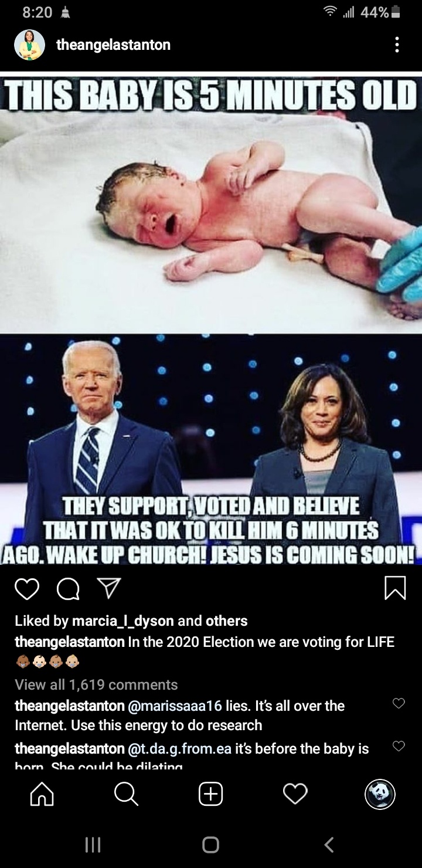The width and height of the screenshot is (422, 868).
Task: Open marcia_l_dyson's profile from likes
Action: (122, 621)
